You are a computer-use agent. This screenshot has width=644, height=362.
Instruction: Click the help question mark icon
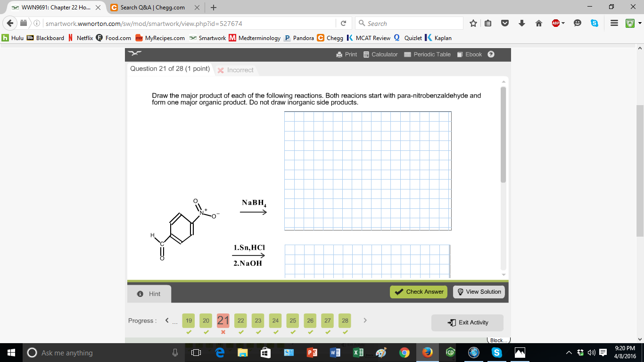click(x=491, y=54)
